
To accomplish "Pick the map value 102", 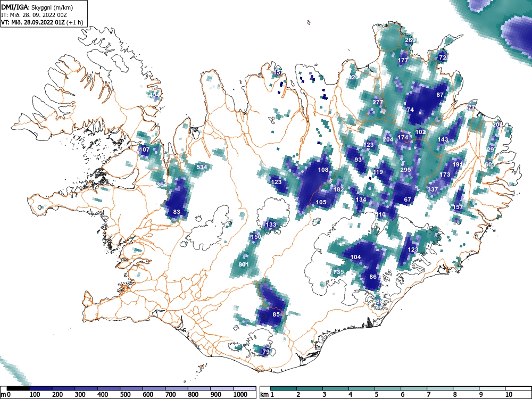I will click(420, 132).
